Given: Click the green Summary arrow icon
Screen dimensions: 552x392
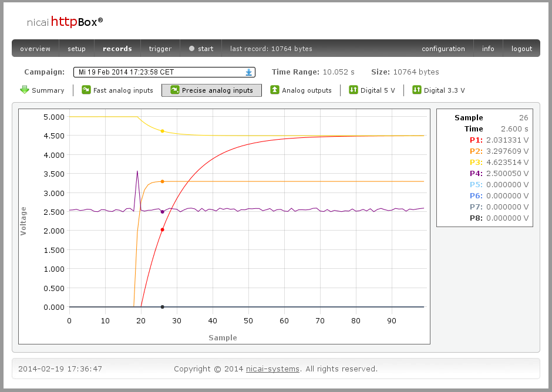Looking at the screenshot, I should pyautogui.click(x=25, y=90).
